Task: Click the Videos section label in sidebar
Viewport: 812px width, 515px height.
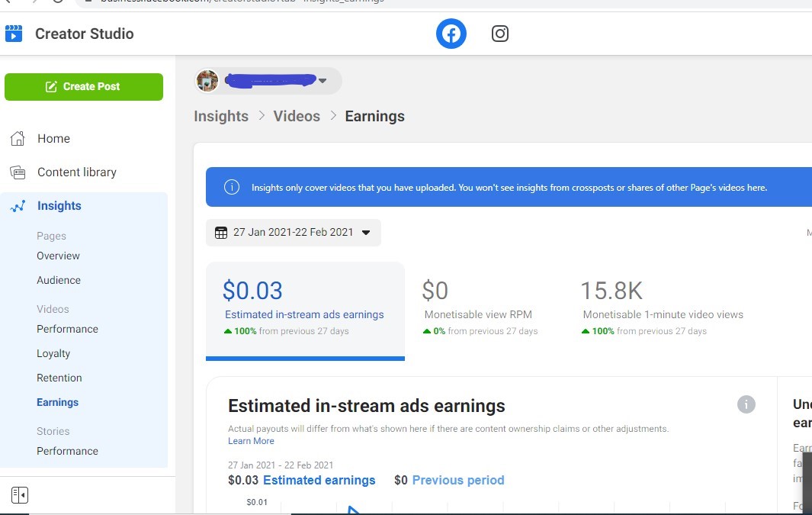Action: coord(53,309)
